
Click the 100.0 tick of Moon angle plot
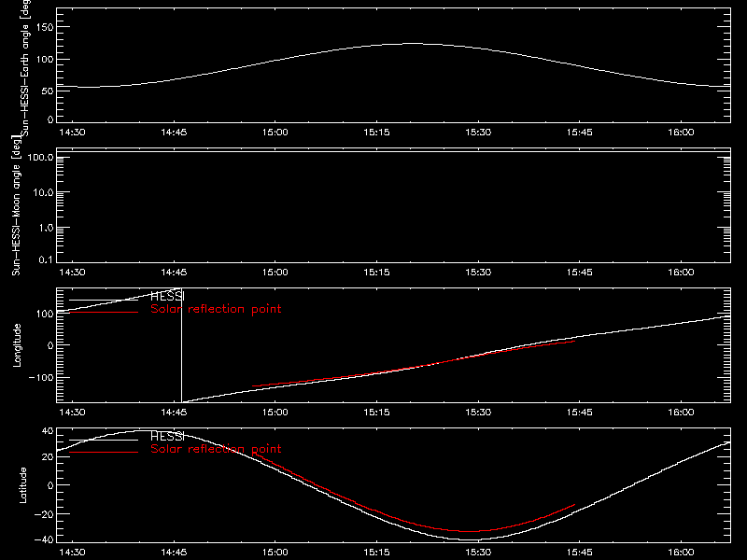pyautogui.click(x=40, y=157)
